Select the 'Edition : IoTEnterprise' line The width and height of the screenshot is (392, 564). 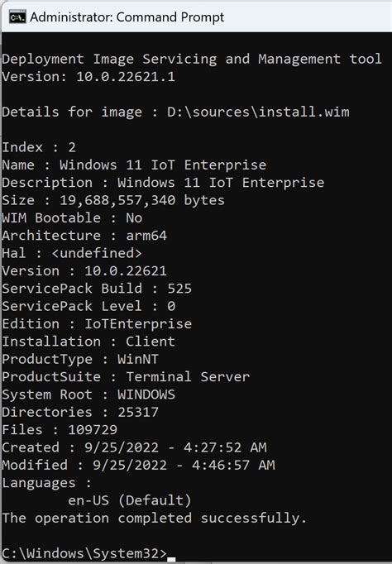point(97,323)
